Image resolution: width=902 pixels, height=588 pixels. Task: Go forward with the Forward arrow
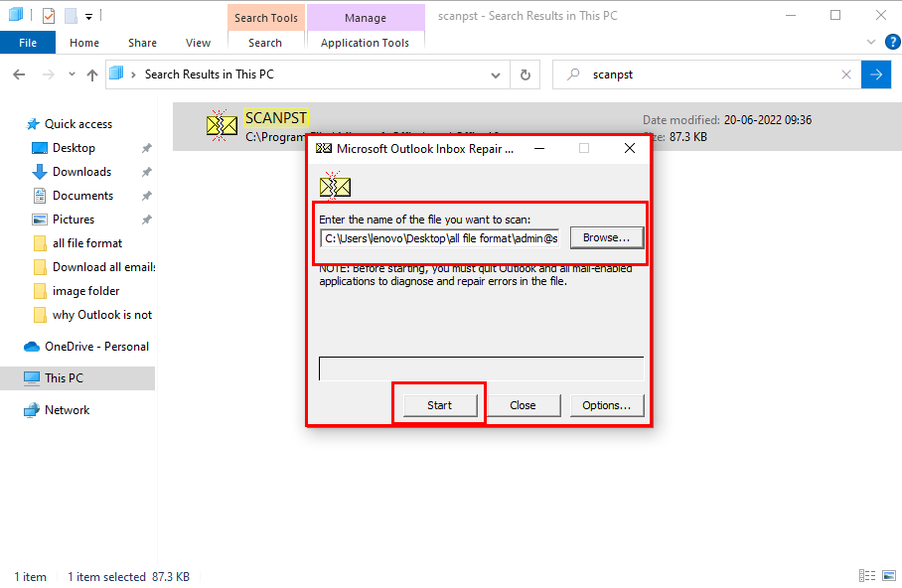(x=49, y=74)
